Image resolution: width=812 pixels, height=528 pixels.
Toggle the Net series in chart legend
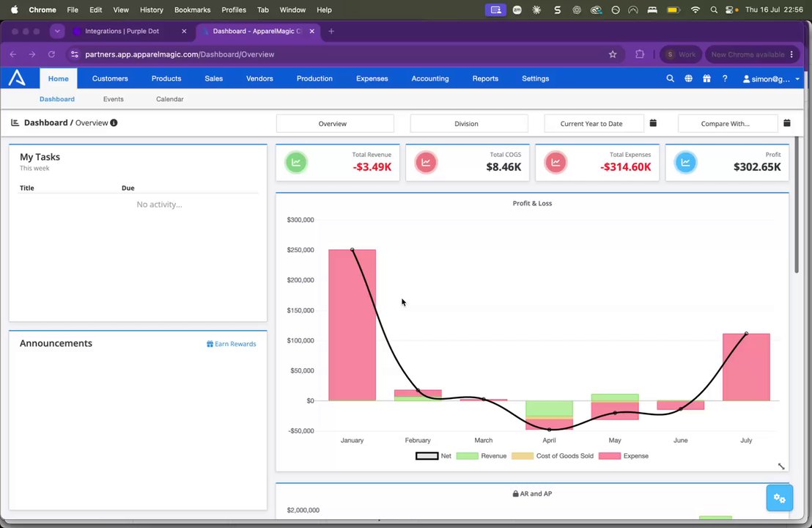[x=433, y=456]
